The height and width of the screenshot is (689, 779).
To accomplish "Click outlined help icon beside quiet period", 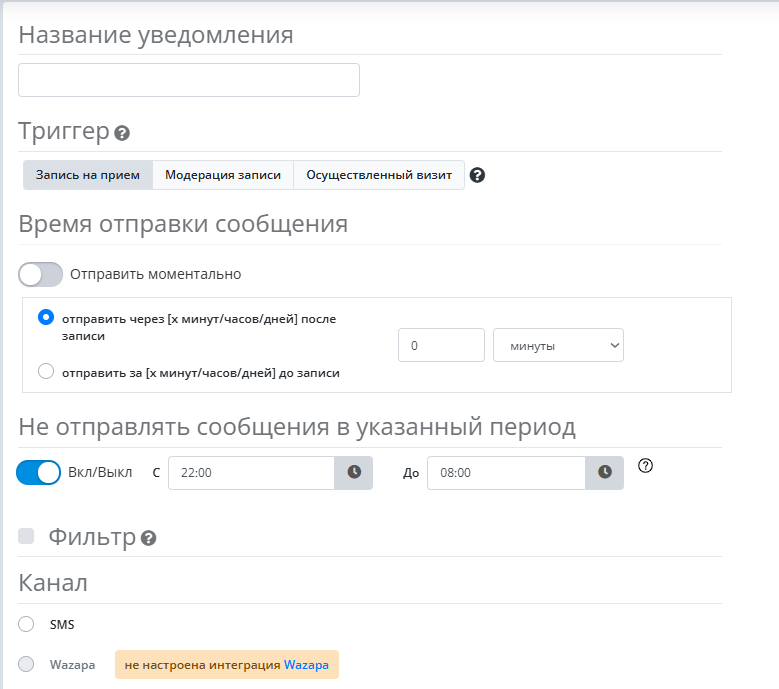I will 645,465.
